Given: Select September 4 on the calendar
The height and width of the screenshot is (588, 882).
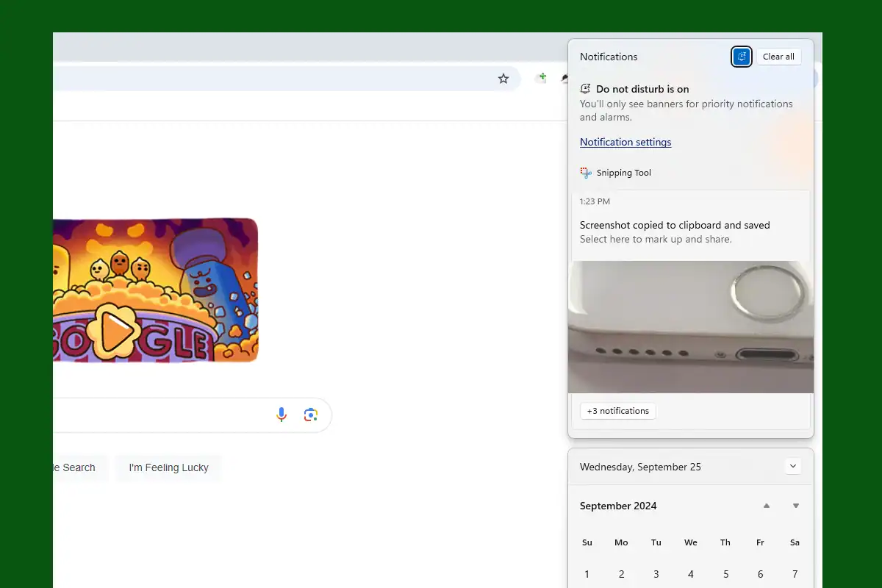Looking at the screenshot, I should (690, 574).
